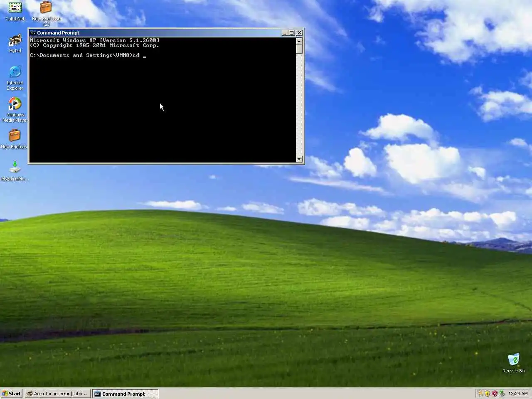Close the Command Prompt window
Screen dimensions: 532x399
299,33
